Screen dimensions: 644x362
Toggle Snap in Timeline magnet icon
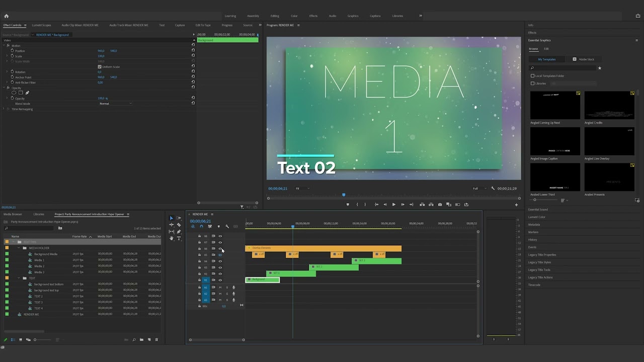click(x=201, y=227)
